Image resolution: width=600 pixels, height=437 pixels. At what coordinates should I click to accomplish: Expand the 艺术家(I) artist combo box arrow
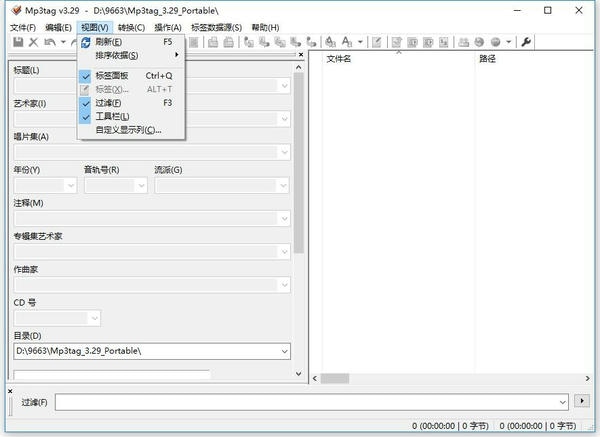click(x=284, y=119)
